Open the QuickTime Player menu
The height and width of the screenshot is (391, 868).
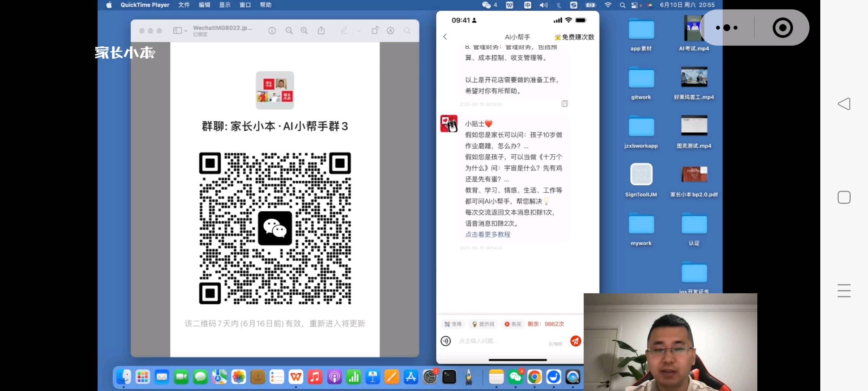click(145, 5)
